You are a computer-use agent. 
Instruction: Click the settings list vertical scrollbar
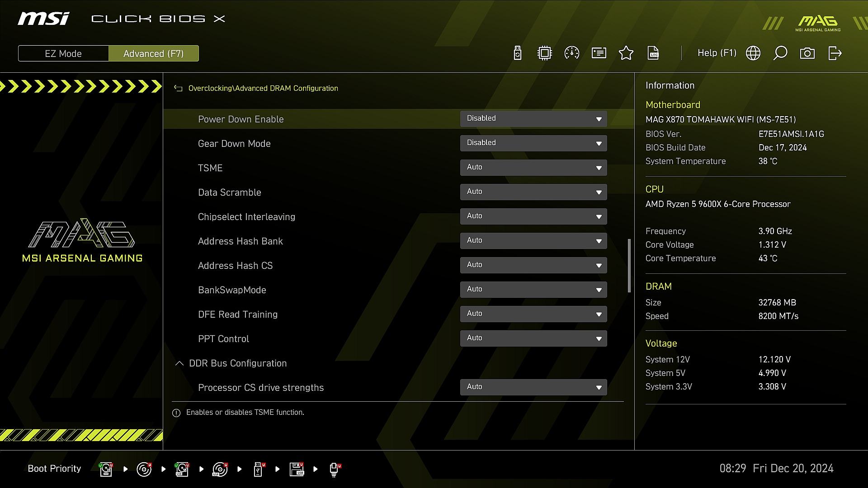(629, 266)
